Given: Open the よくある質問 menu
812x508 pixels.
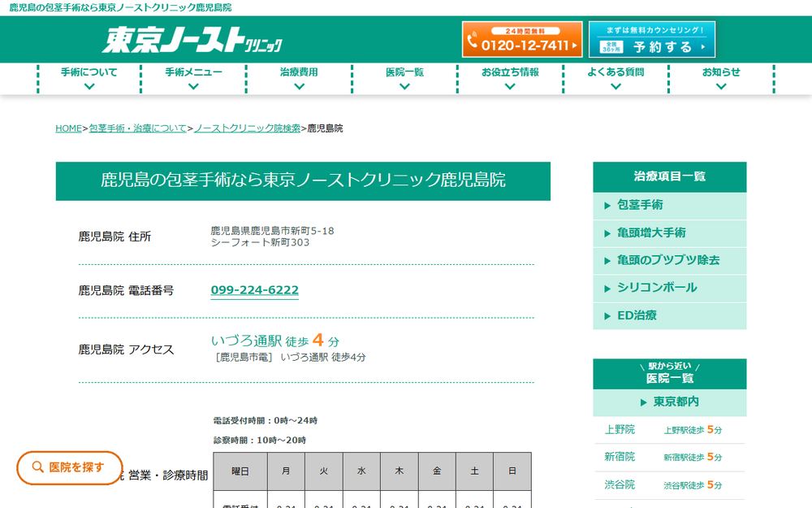Looking at the screenshot, I should tap(615, 72).
